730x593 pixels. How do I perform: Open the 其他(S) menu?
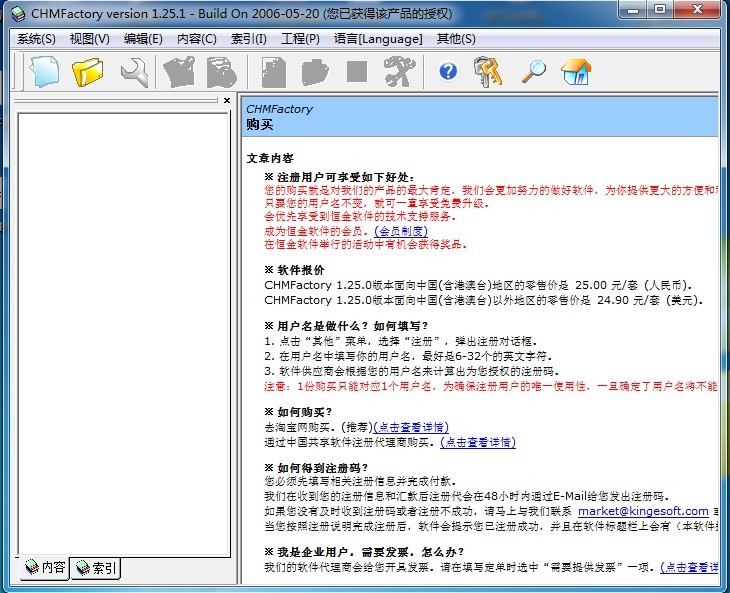pyautogui.click(x=456, y=39)
